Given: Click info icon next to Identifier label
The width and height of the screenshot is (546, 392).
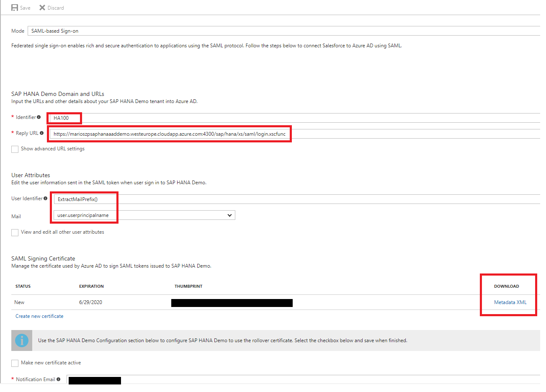Looking at the screenshot, I should pyautogui.click(x=39, y=117).
